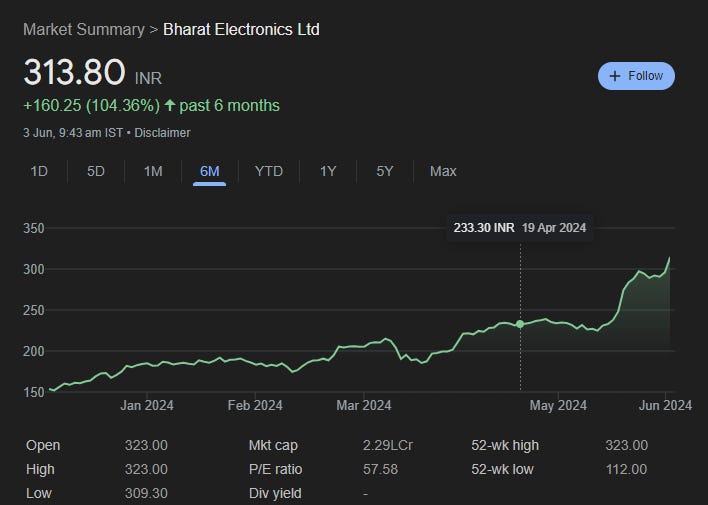Click the +160.25 (104.36%) change text
The image size is (708, 505).
tap(91, 106)
